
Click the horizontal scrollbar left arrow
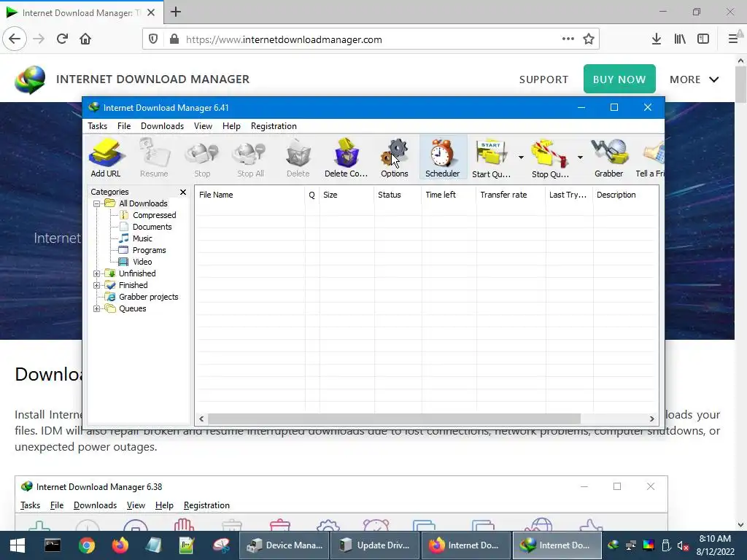201,419
